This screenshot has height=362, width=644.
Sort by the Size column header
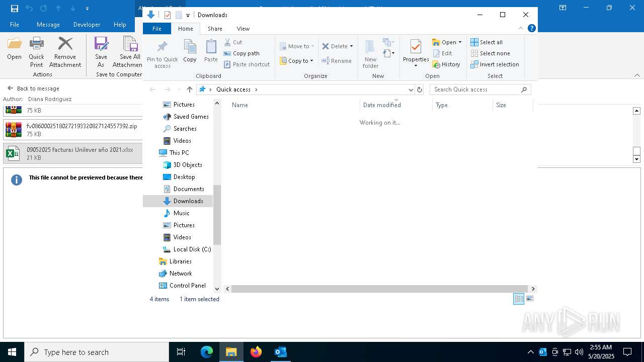point(513,105)
